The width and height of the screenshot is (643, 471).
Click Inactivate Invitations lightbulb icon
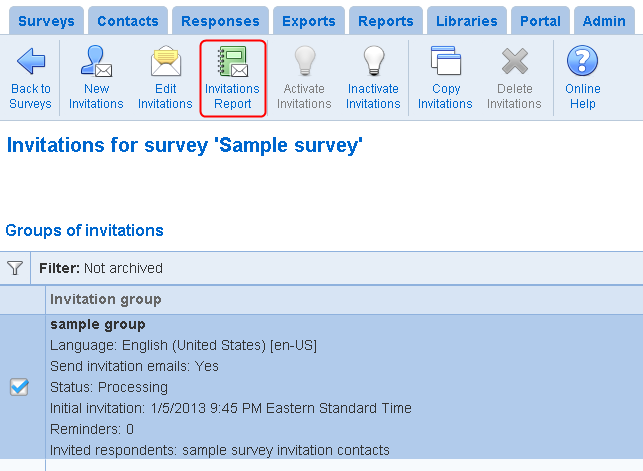pos(374,61)
